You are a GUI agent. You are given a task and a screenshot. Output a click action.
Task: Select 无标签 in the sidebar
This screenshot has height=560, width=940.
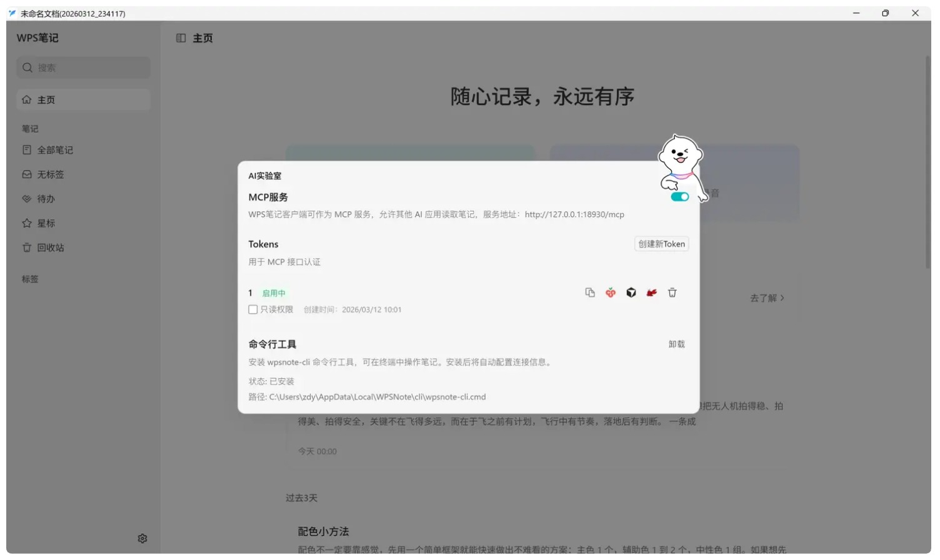click(50, 174)
